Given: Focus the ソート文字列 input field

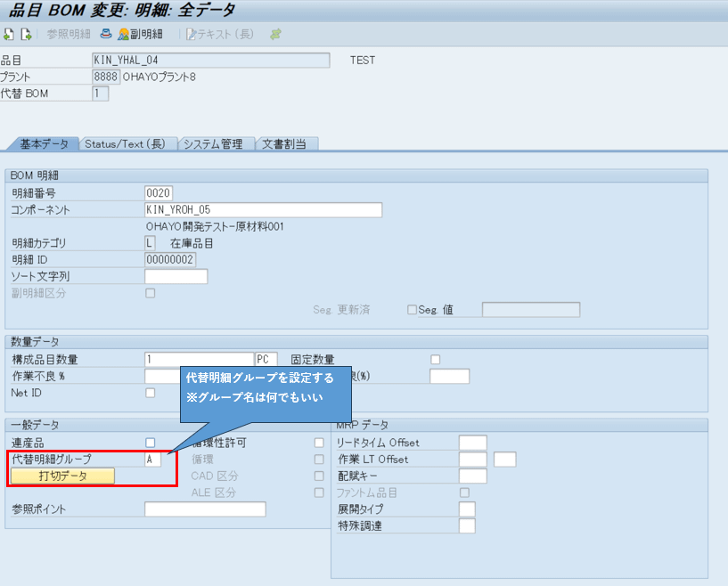Looking at the screenshot, I should [x=176, y=277].
